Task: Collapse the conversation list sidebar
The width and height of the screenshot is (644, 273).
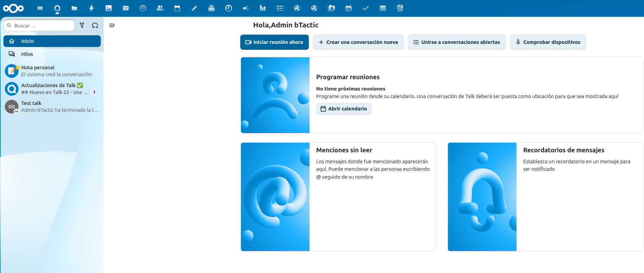Action: [x=112, y=25]
